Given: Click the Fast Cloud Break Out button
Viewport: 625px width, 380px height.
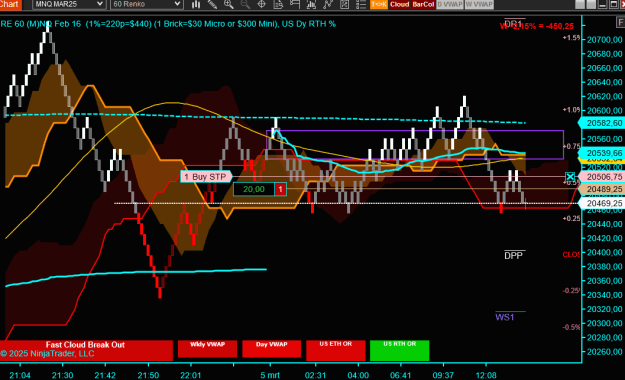Looking at the screenshot, I should point(86,350).
